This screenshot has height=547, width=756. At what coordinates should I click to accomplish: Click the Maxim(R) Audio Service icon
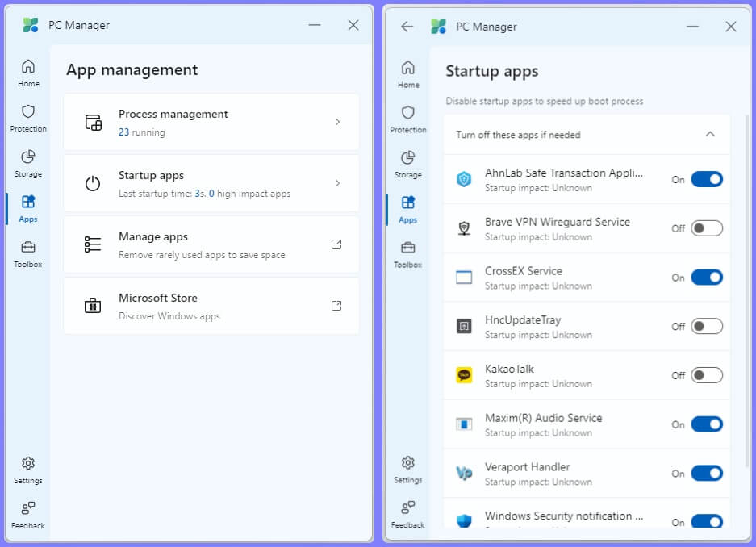click(x=464, y=424)
